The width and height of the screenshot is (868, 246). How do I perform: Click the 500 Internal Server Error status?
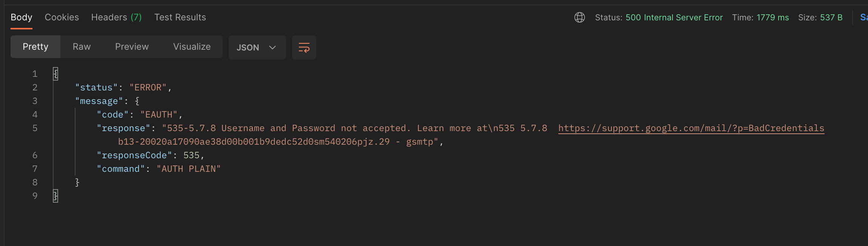pyautogui.click(x=674, y=17)
